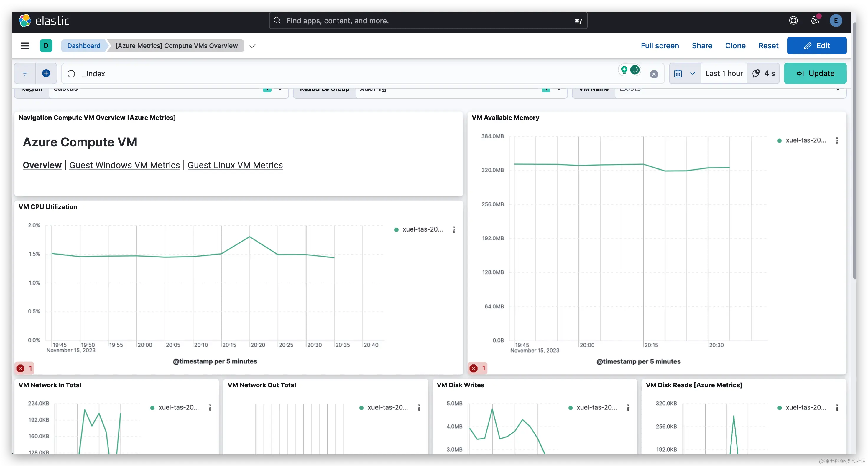Screen dimensions: 868x466
Task: Expand the date quick menu chevron
Action: click(693, 73)
